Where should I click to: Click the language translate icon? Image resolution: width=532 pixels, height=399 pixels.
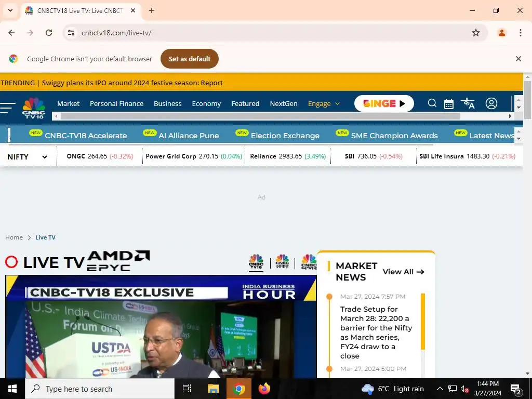pos(468,103)
